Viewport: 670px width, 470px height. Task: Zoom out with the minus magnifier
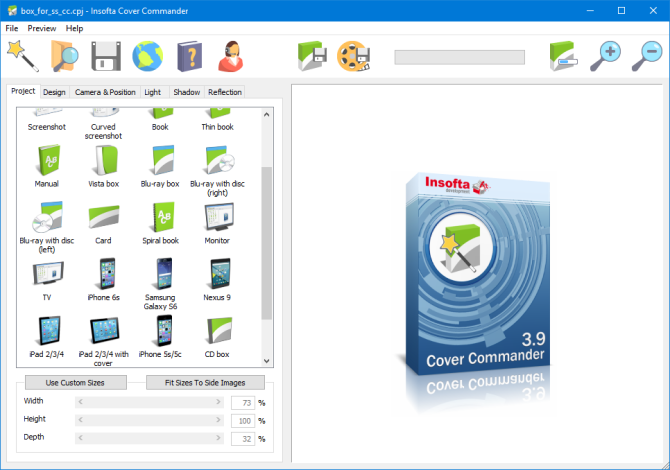(647, 56)
